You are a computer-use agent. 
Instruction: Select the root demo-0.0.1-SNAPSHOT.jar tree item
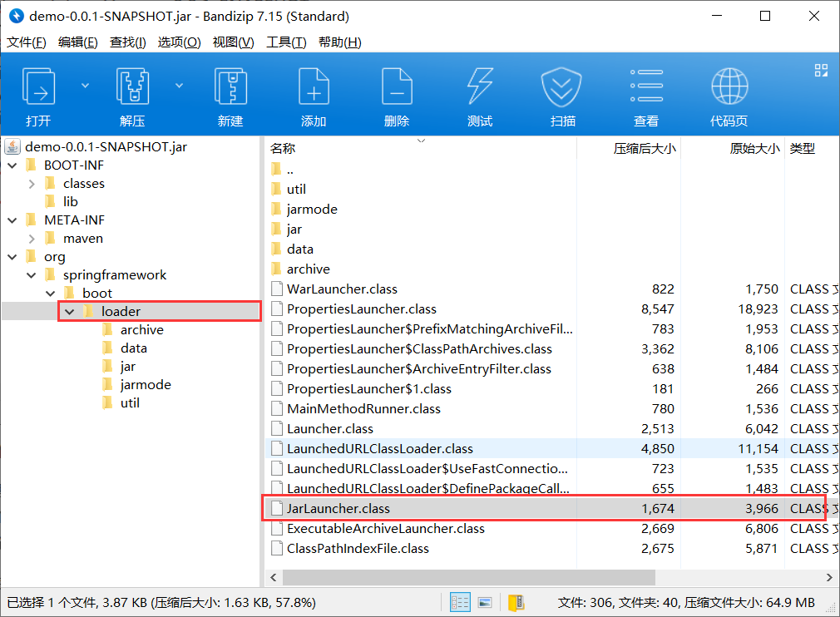[x=106, y=146]
